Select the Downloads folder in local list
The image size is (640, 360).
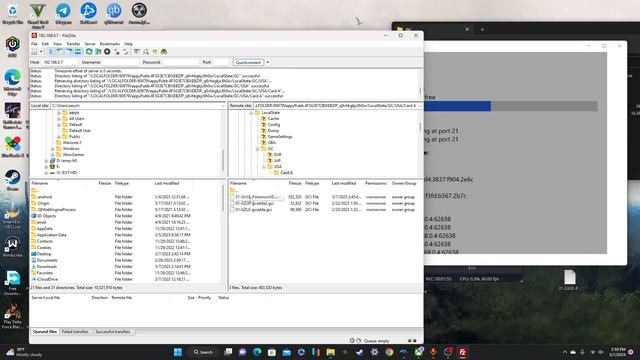pos(44,267)
